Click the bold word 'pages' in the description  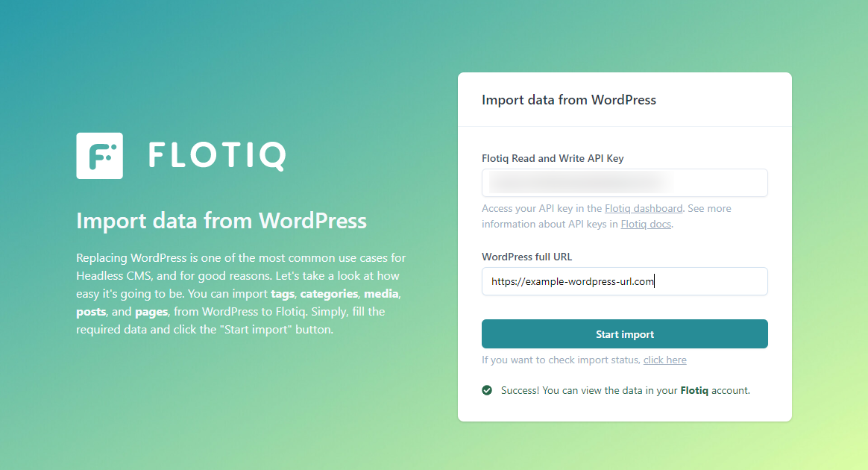pos(151,312)
